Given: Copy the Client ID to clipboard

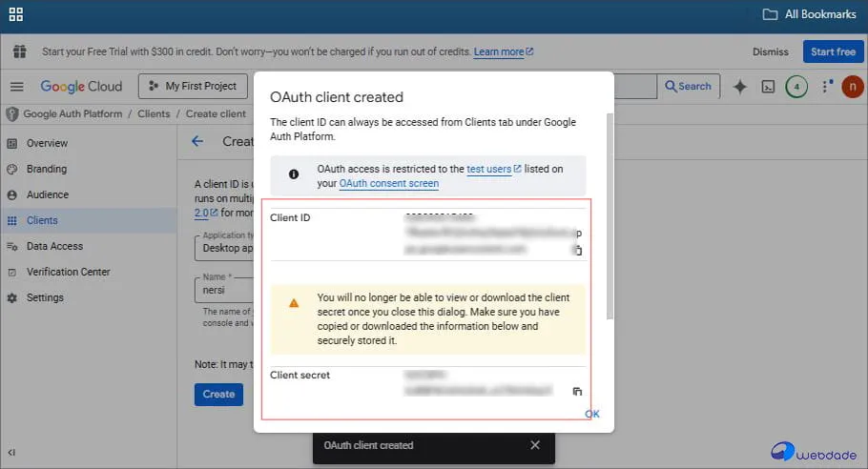Looking at the screenshot, I should pyautogui.click(x=577, y=251).
